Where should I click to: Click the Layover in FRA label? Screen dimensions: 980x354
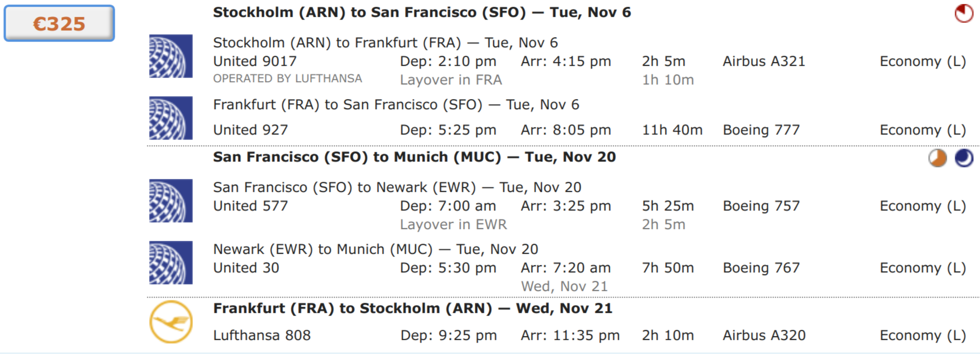click(451, 80)
